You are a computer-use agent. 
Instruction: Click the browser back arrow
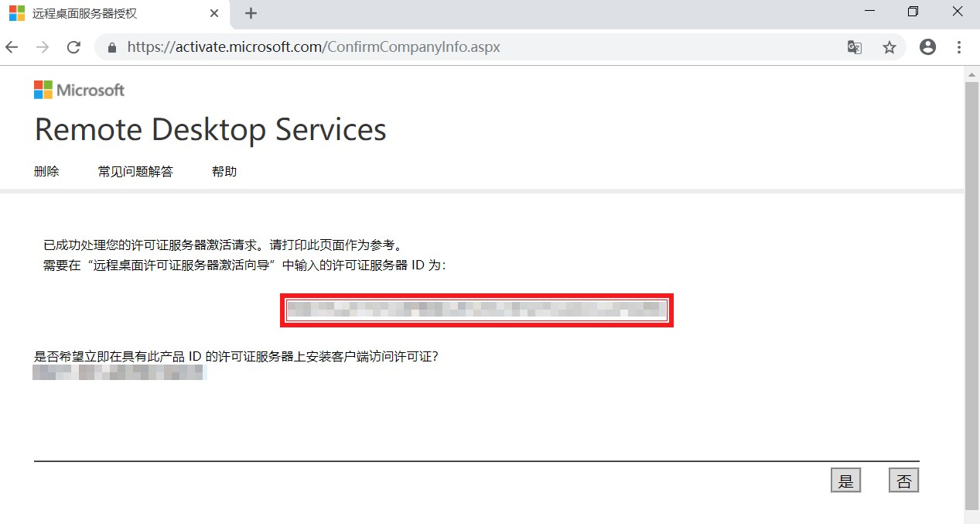[12, 47]
